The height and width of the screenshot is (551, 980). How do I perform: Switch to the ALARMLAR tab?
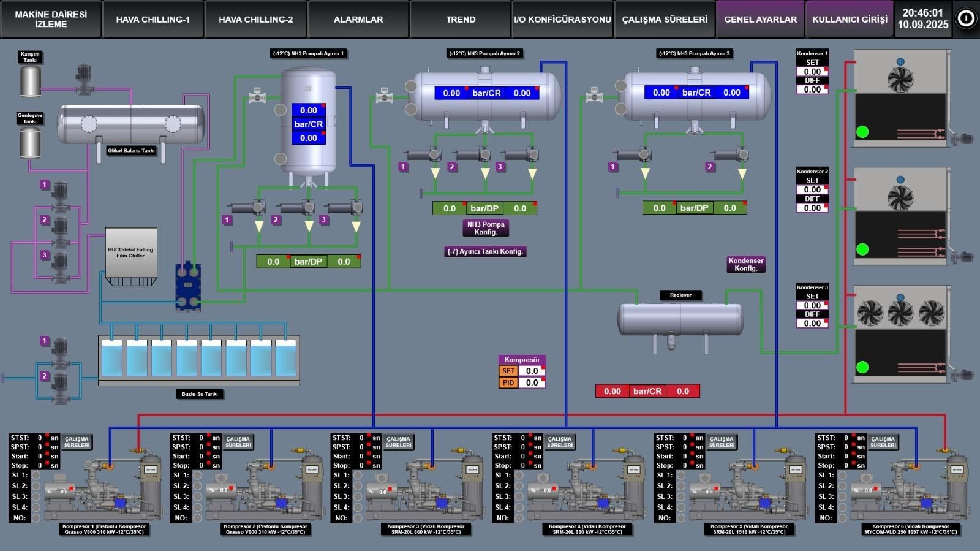point(358,19)
